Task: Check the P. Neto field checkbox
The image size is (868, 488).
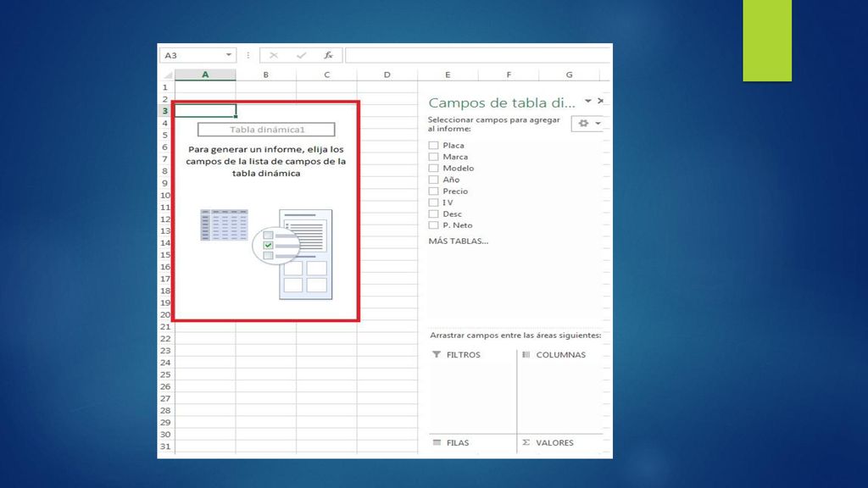Action: [x=433, y=225]
